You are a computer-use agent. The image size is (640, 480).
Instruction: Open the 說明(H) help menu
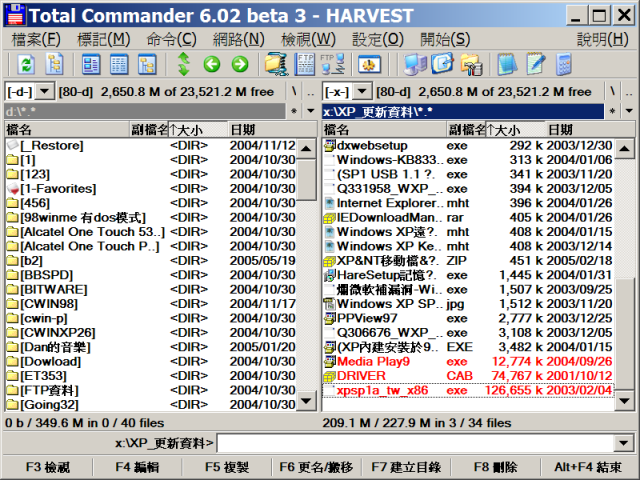pyautogui.click(x=602, y=40)
